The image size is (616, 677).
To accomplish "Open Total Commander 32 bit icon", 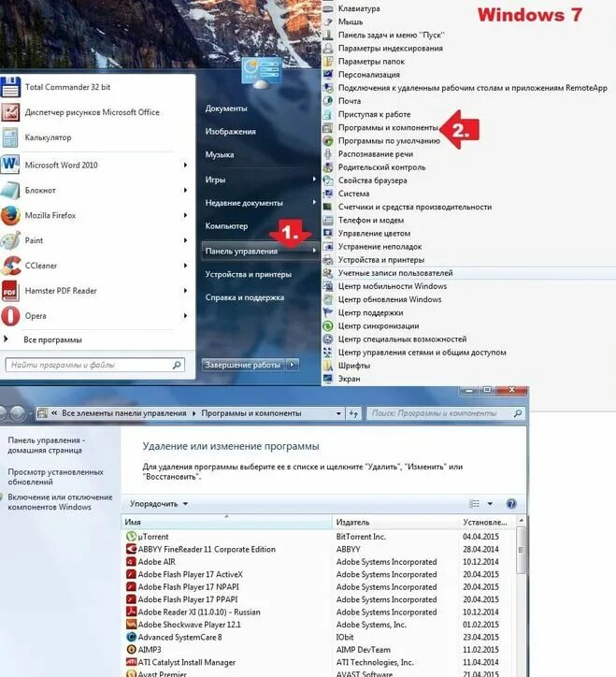I will 10,87.
